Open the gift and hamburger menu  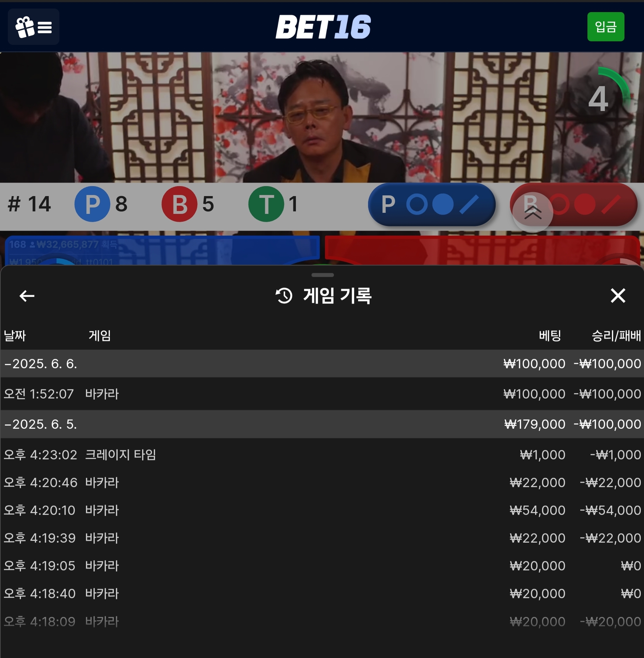pyautogui.click(x=33, y=27)
